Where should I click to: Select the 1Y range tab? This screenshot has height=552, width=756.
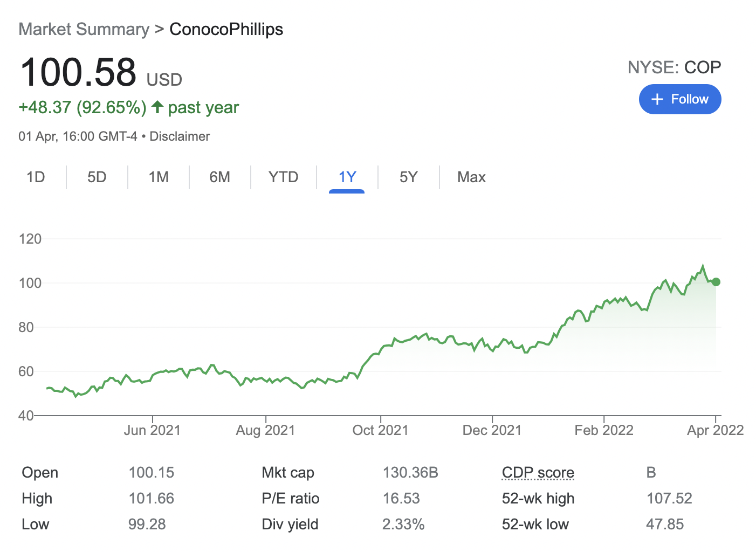pos(347,177)
